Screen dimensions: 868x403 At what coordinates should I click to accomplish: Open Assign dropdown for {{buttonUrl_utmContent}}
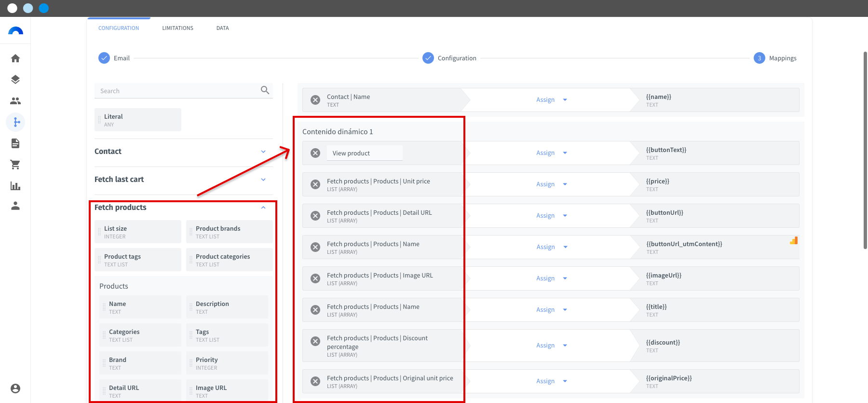click(552, 247)
